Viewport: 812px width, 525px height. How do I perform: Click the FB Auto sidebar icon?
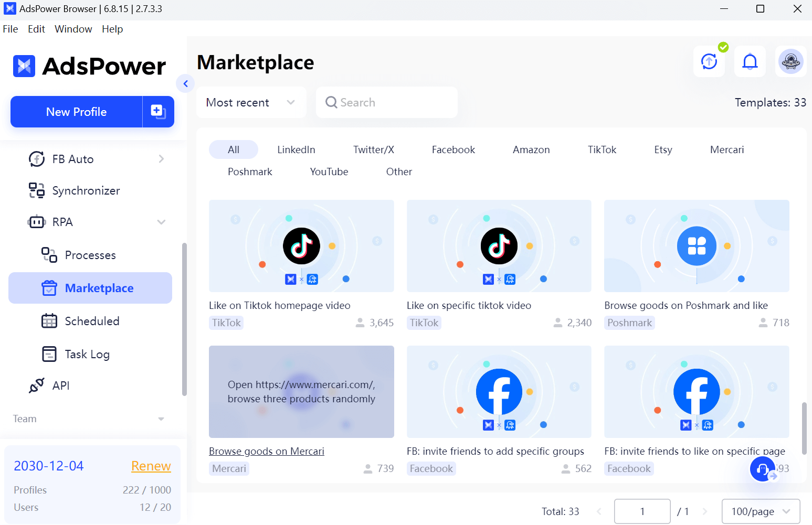click(x=37, y=159)
